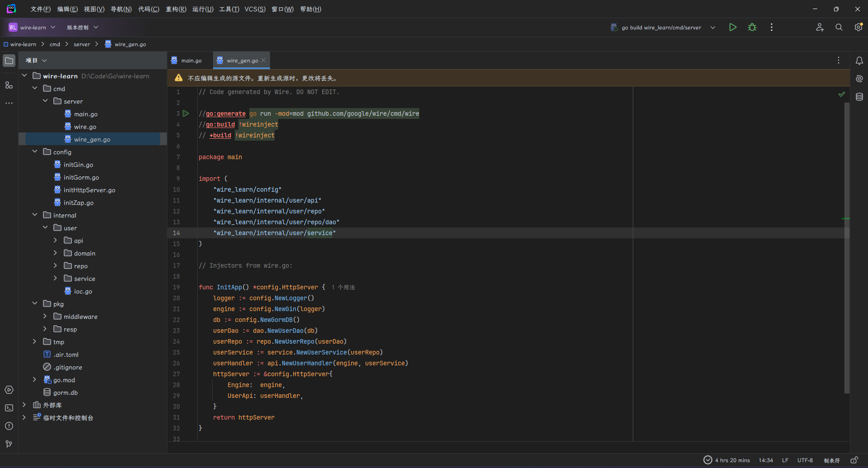Click 制表符 indent setting
Screen dimensions: 868x468
(x=832, y=460)
